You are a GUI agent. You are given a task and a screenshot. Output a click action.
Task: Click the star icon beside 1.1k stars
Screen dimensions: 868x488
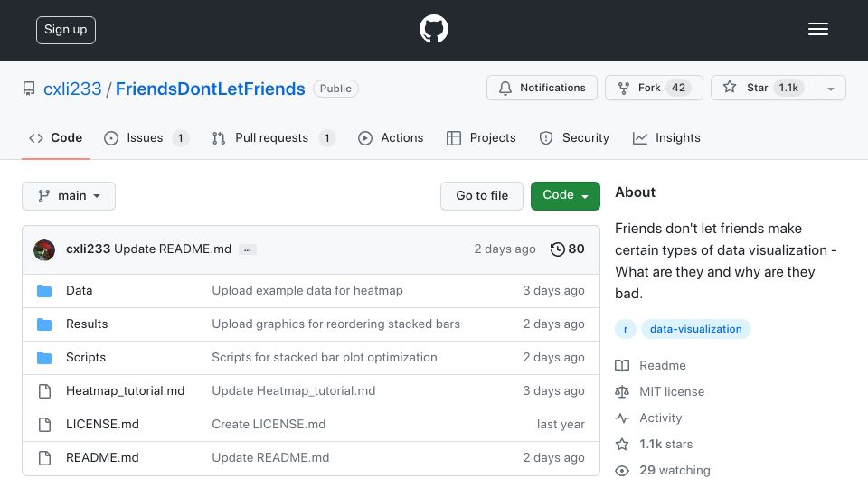click(x=622, y=445)
